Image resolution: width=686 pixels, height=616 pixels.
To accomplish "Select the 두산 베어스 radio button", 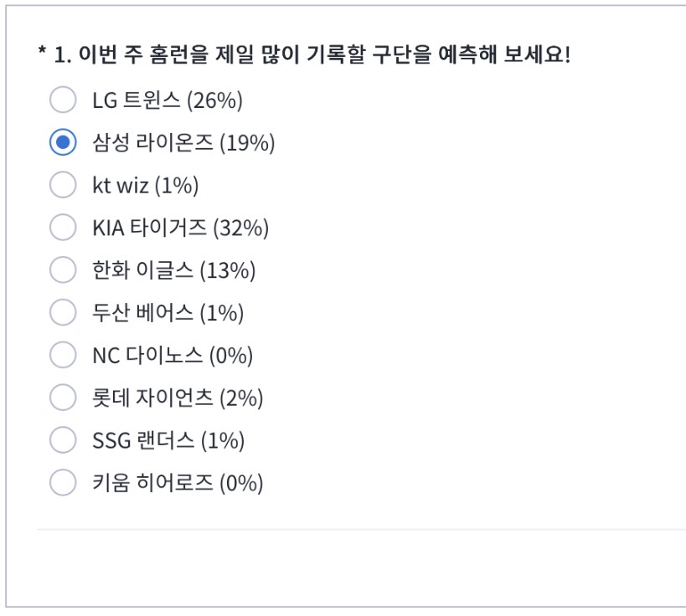I will (x=63, y=312).
